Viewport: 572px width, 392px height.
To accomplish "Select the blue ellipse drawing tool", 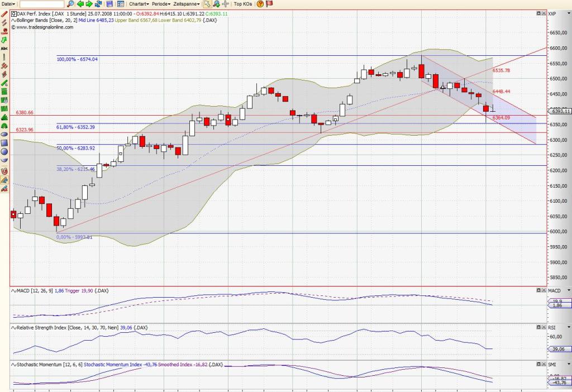I will pyautogui.click(x=4, y=134).
